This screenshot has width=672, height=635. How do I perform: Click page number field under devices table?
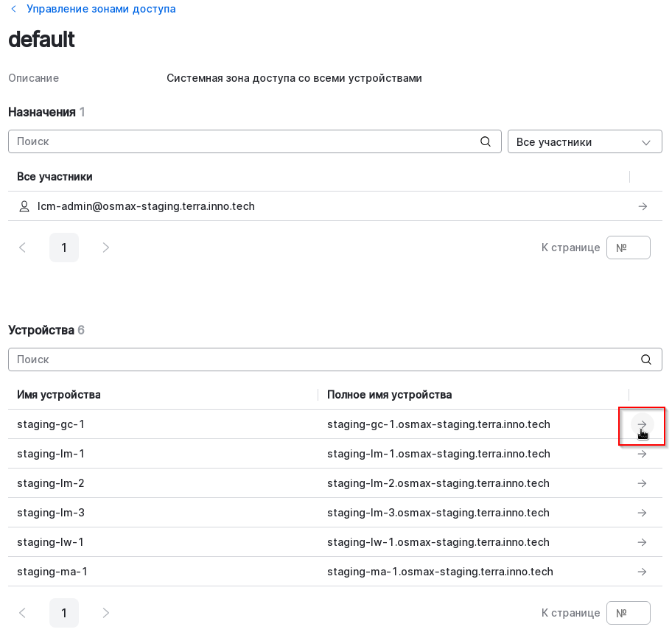pyautogui.click(x=628, y=613)
